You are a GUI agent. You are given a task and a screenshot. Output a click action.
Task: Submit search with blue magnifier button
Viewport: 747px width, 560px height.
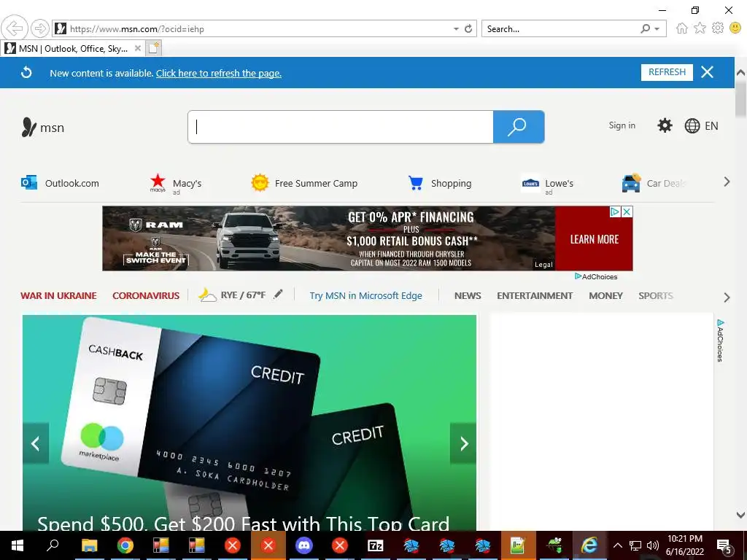click(519, 127)
